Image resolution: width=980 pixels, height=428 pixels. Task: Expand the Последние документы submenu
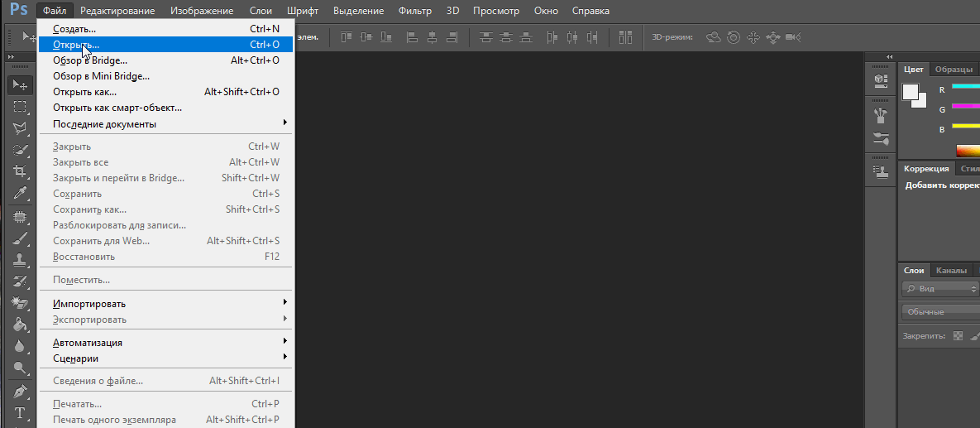165,123
